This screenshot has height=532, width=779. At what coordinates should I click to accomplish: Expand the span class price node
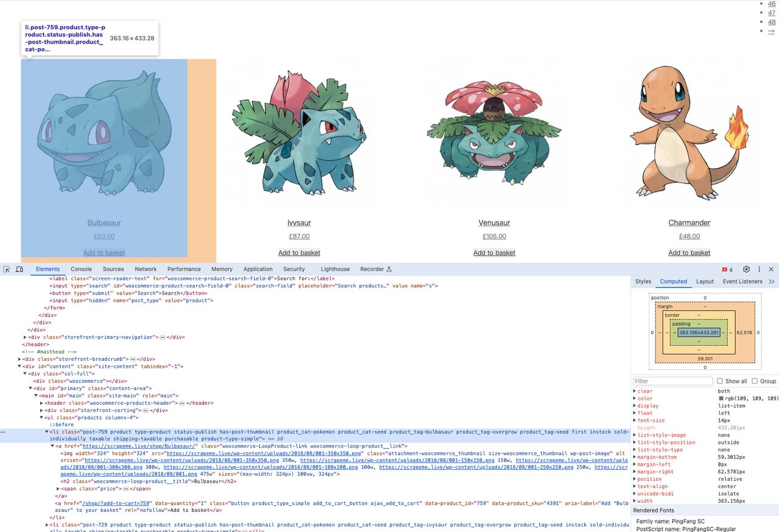tap(58, 489)
